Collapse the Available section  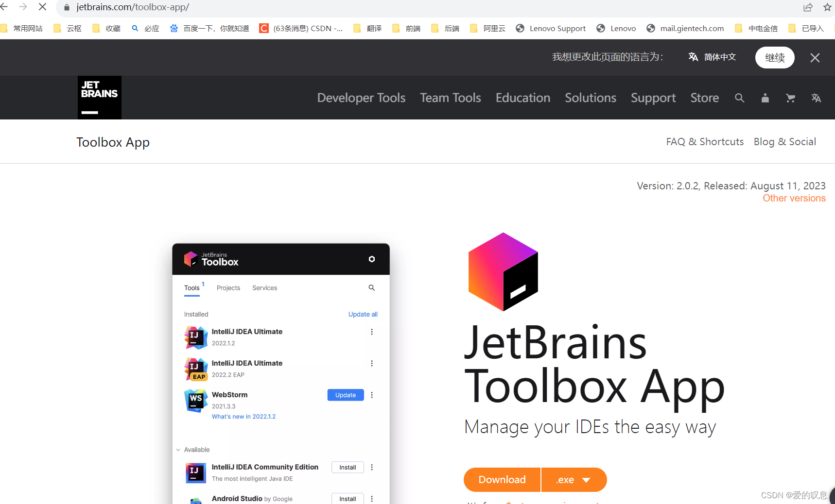point(178,450)
